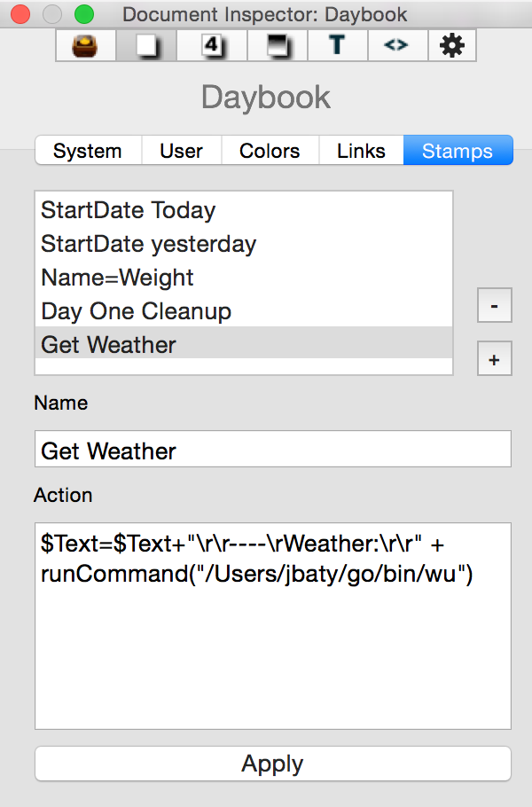
Task: Switch to the User tab
Action: (x=181, y=151)
